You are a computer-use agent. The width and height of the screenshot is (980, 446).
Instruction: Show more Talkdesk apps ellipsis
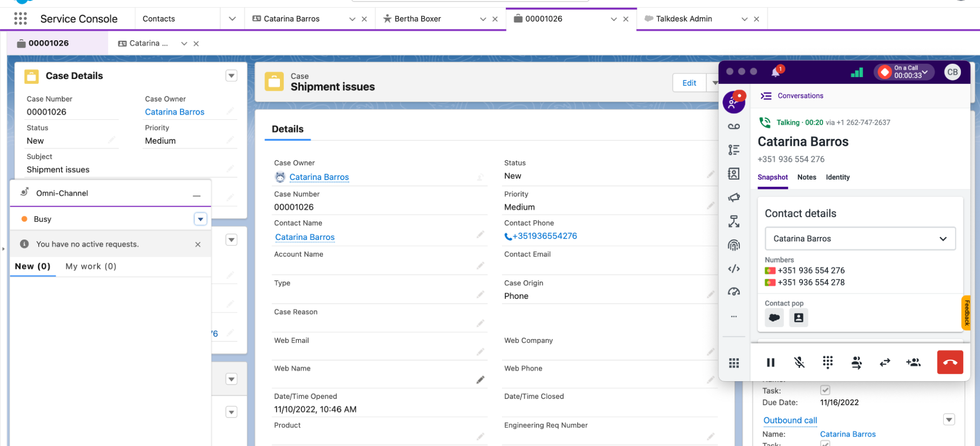733,316
